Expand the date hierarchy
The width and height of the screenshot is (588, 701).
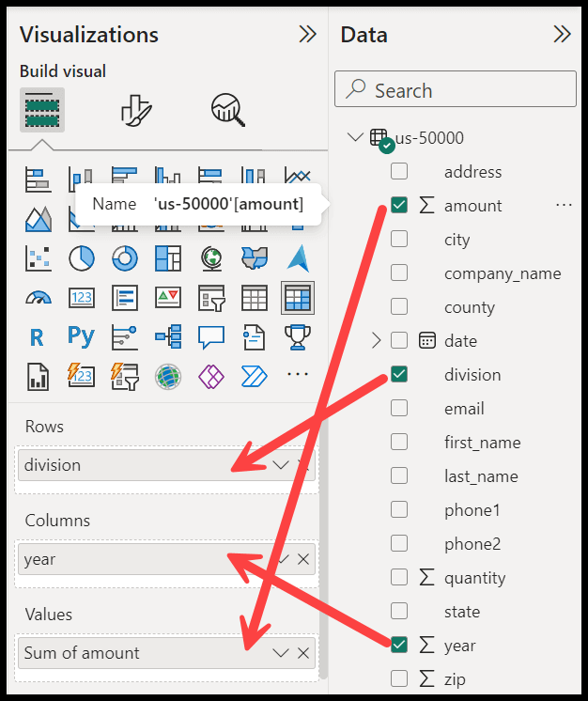(x=377, y=341)
